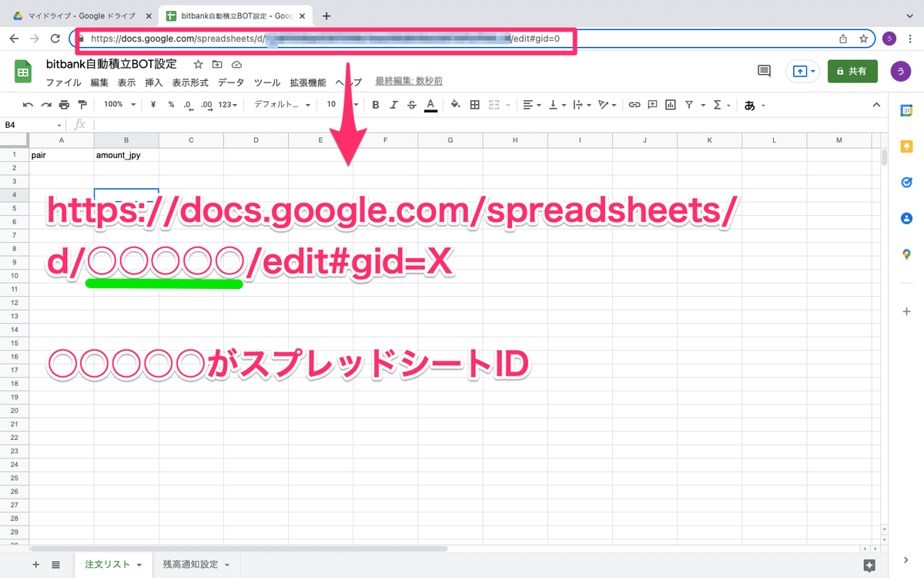Click the present to meeting button
Image resolution: width=924 pixels, height=578 pixels.
pos(802,71)
